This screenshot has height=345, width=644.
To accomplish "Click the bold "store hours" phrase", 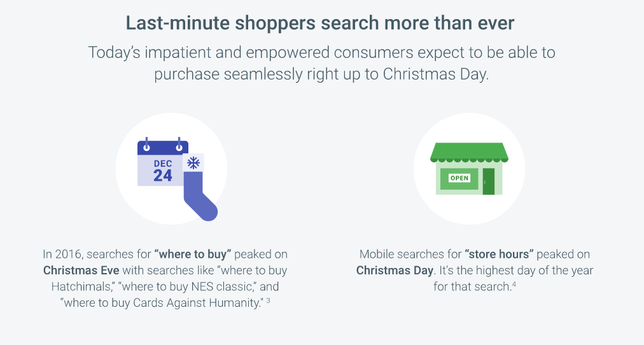I will (499, 254).
